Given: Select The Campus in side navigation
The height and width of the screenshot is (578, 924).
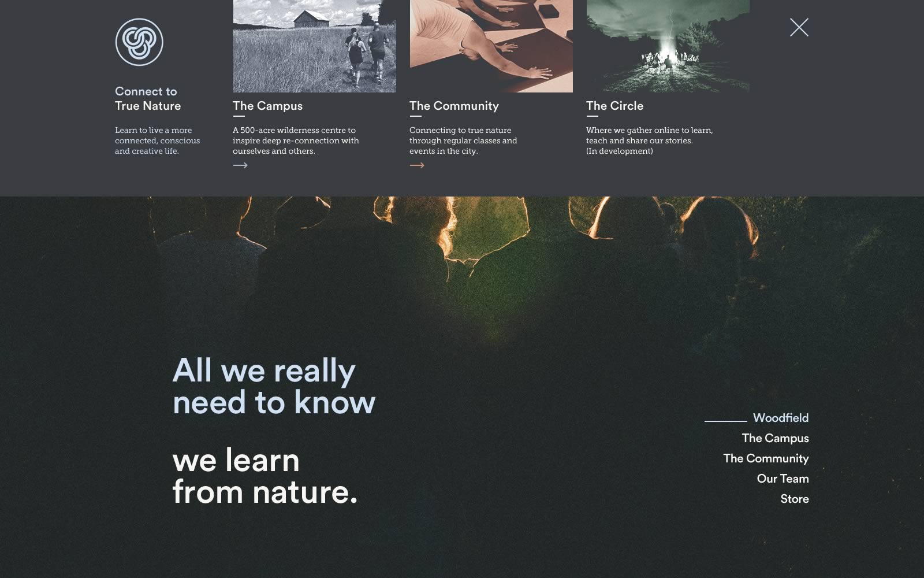Looking at the screenshot, I should (x=776, y=438).
